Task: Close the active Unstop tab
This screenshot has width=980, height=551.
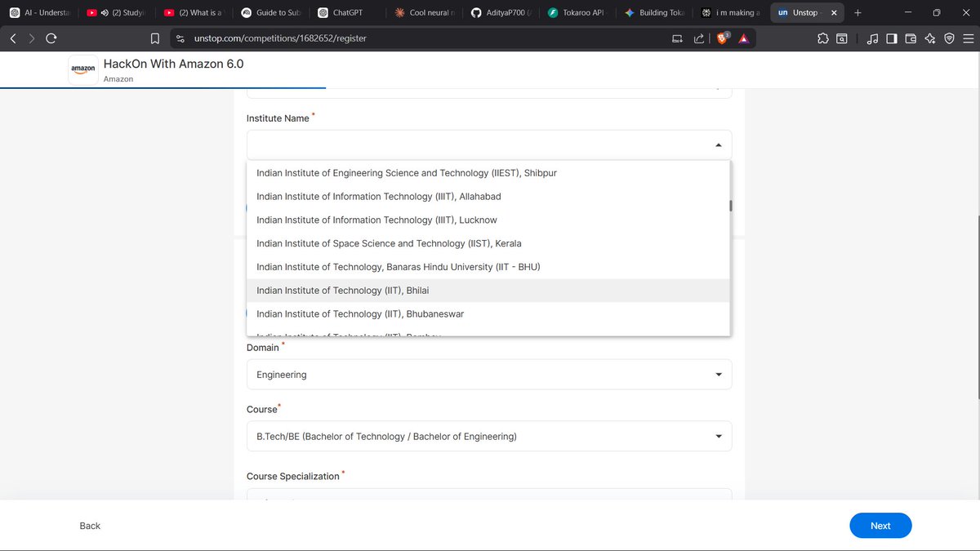Action: [x=834, y=12]
